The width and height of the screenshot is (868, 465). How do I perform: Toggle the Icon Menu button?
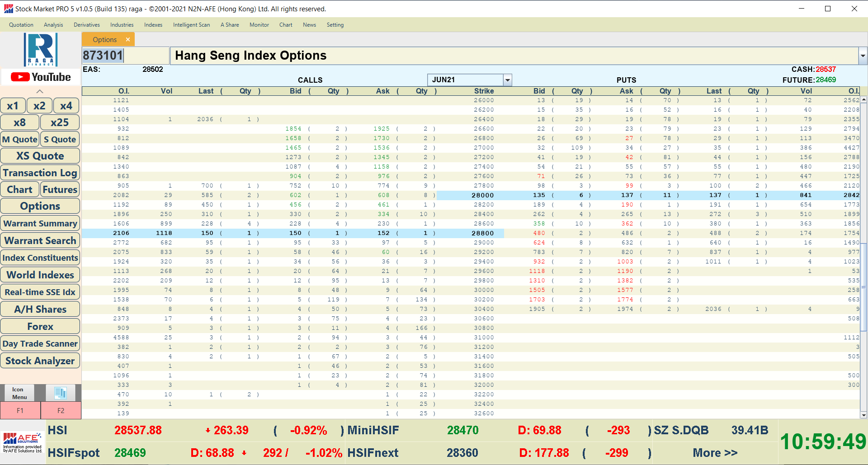point(19,393)
